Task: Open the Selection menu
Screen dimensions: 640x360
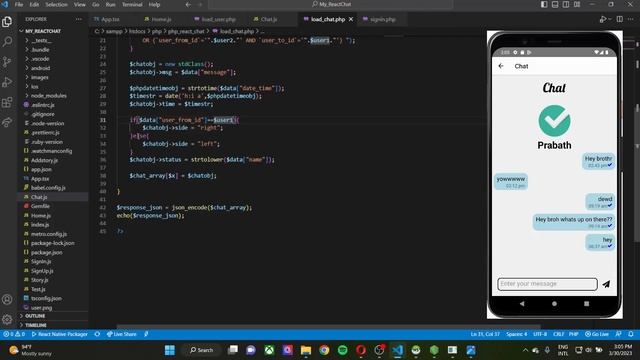Action: pos(56,4)
